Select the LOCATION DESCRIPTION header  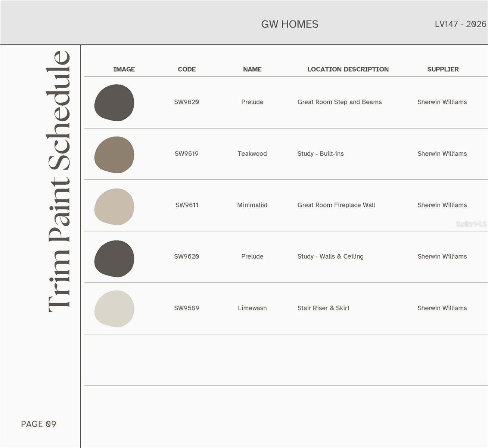pos(348,69)
